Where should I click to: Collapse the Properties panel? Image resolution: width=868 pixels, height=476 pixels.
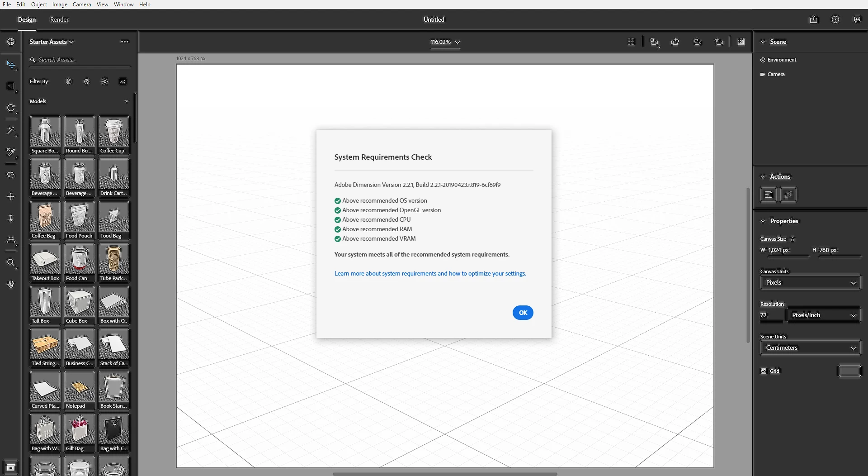[x=763, y=221]
